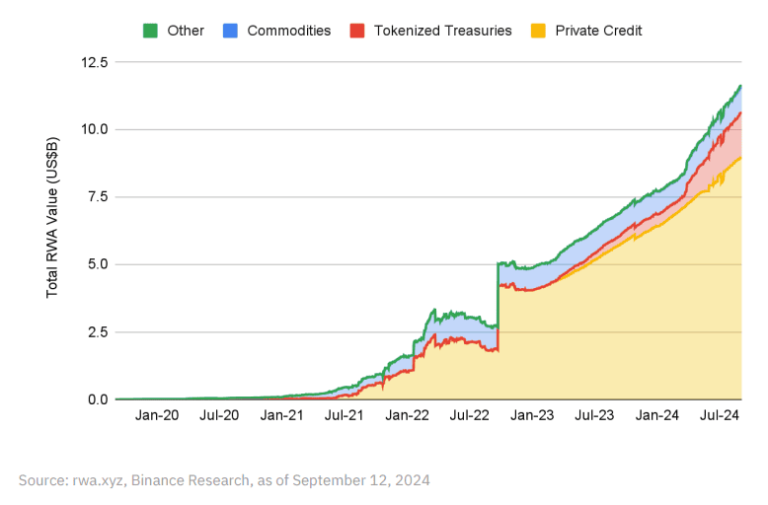Click the green Other legend swatch
Screen dimensions: 768x505
point(151,30)
